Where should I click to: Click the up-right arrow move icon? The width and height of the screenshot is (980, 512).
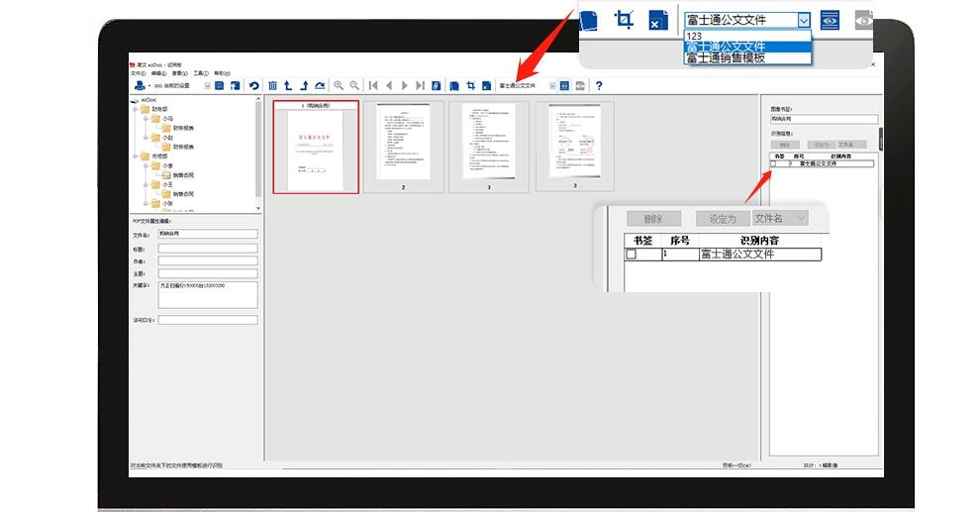tap(304, 85)
